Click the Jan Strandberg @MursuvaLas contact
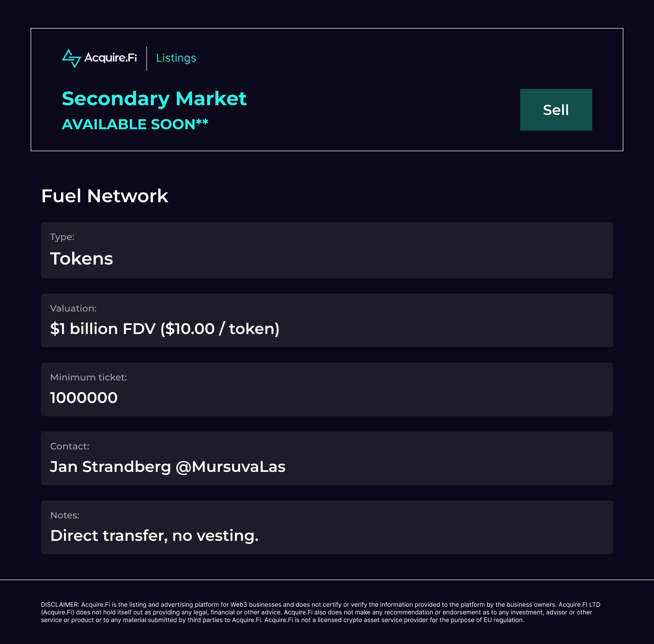Screen dimensions: 654x644 tap(168, 467)
